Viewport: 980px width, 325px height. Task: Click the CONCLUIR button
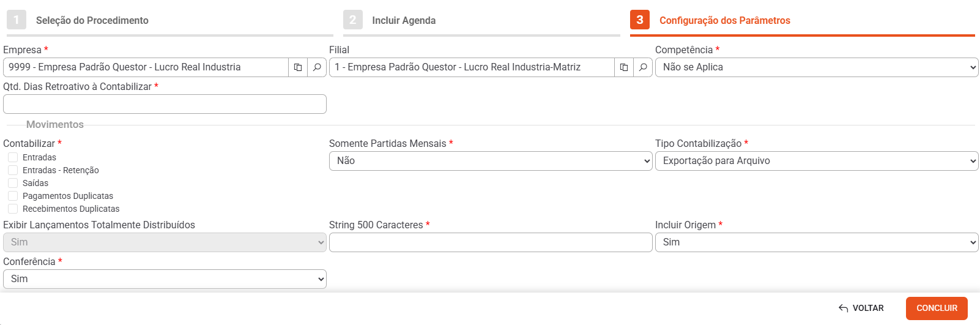(x=937, y=308)
